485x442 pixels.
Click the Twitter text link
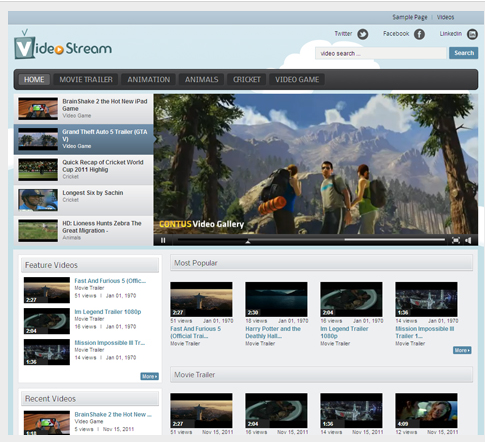(343, 34)
